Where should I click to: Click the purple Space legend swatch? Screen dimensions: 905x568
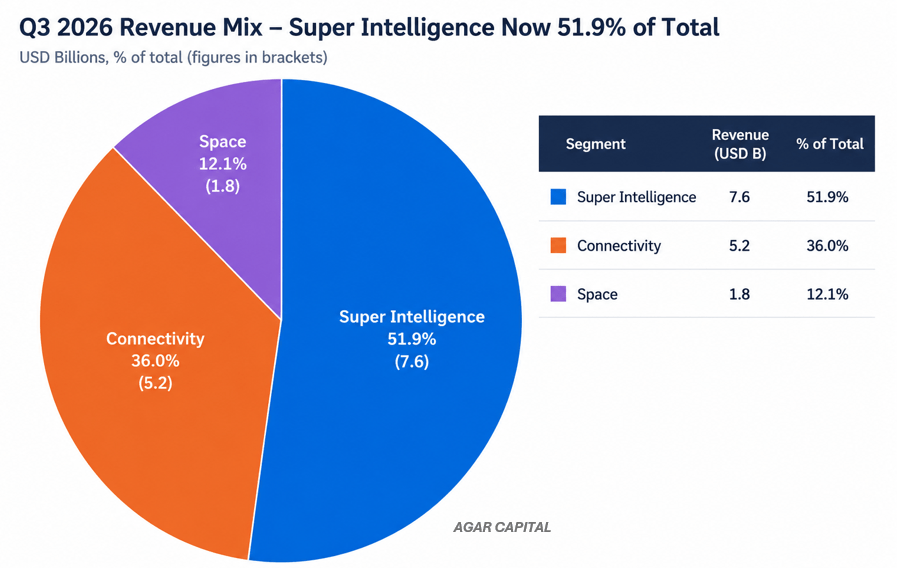[558, 294]
